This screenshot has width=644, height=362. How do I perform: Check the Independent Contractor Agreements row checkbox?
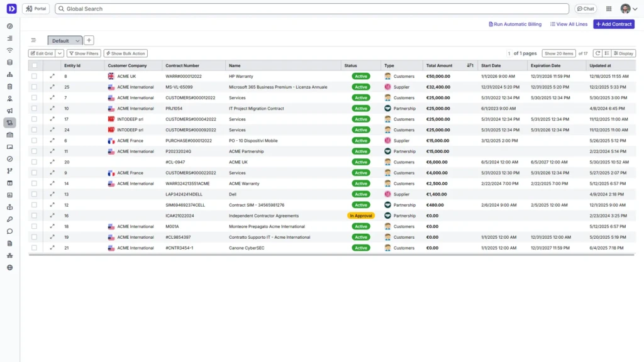[35, 216]
